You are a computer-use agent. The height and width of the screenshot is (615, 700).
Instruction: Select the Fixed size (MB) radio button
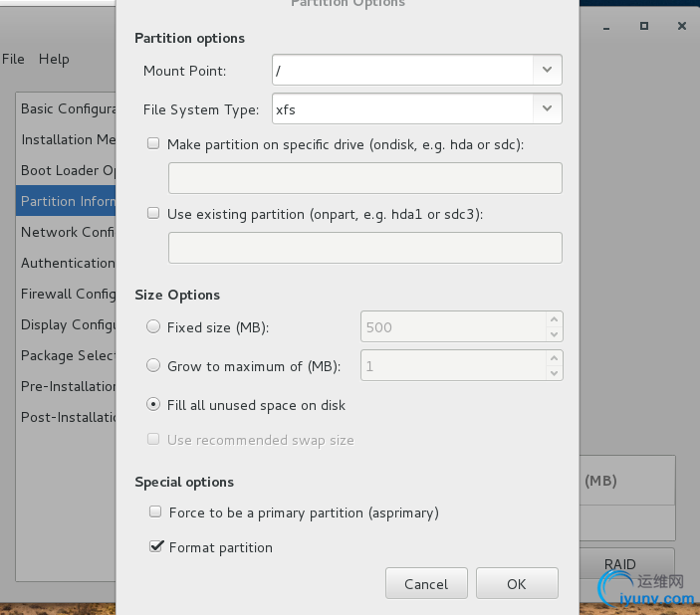[x=153, y=326]
